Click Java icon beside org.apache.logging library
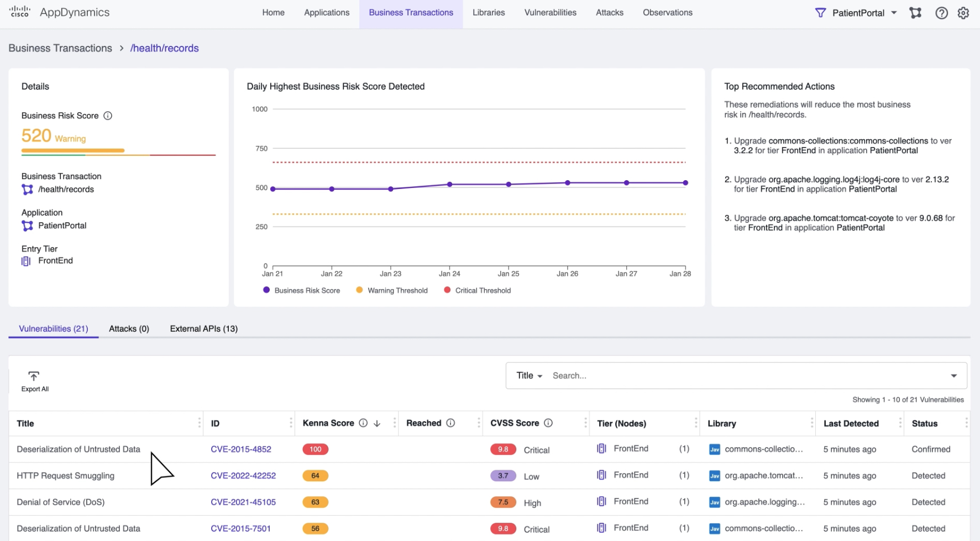The width and height of the screenshot is (980, 541). click(714, 502)
